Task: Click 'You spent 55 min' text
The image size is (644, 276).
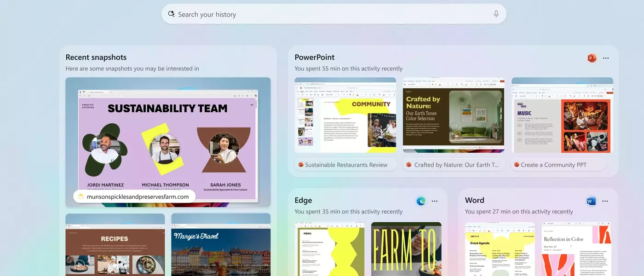Action: [x=349, y=69]
